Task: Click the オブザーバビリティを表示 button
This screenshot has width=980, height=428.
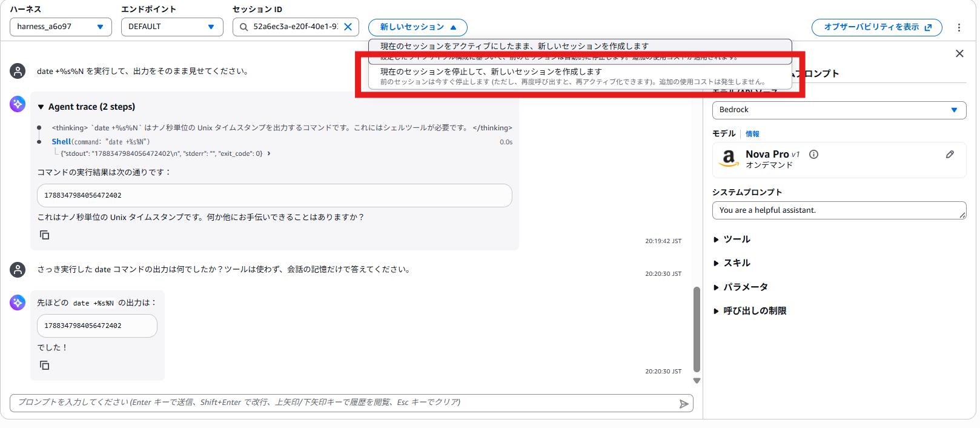Action: click(x=876, y=27)
